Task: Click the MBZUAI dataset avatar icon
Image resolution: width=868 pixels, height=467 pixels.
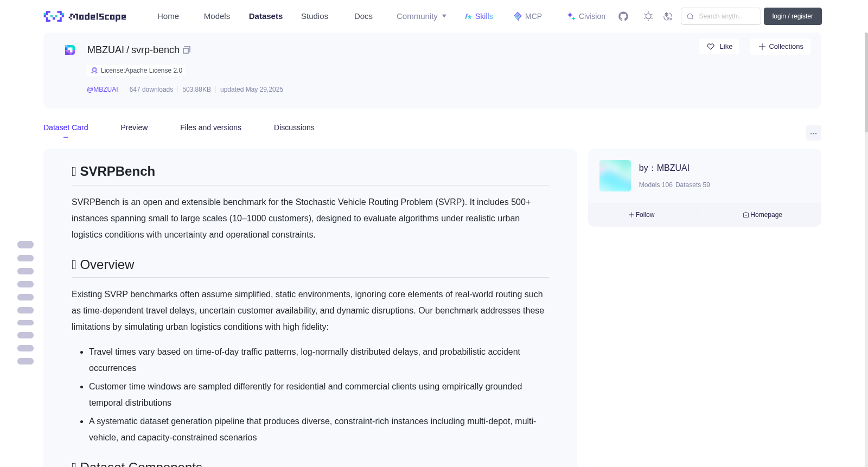Action: tap(70, 50)
